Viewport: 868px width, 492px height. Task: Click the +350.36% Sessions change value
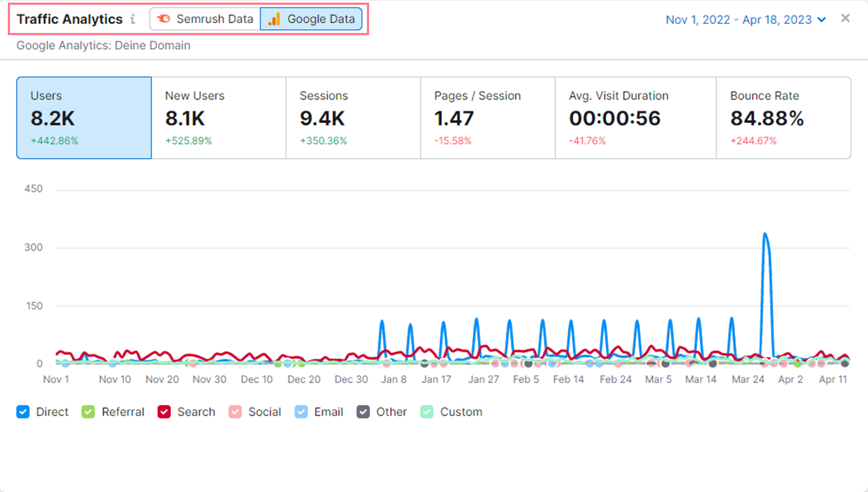pos(323,141)
